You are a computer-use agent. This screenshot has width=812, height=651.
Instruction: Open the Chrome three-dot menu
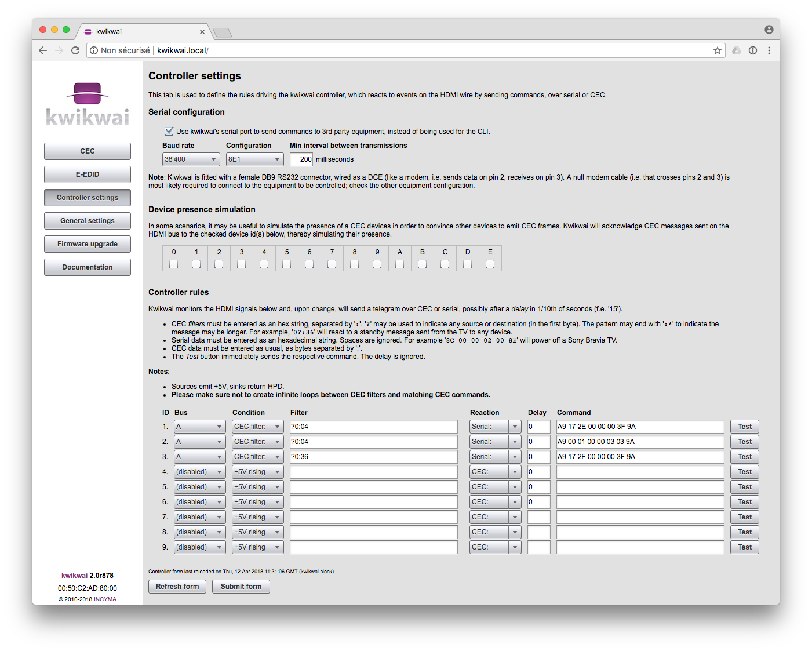[769, 50]
